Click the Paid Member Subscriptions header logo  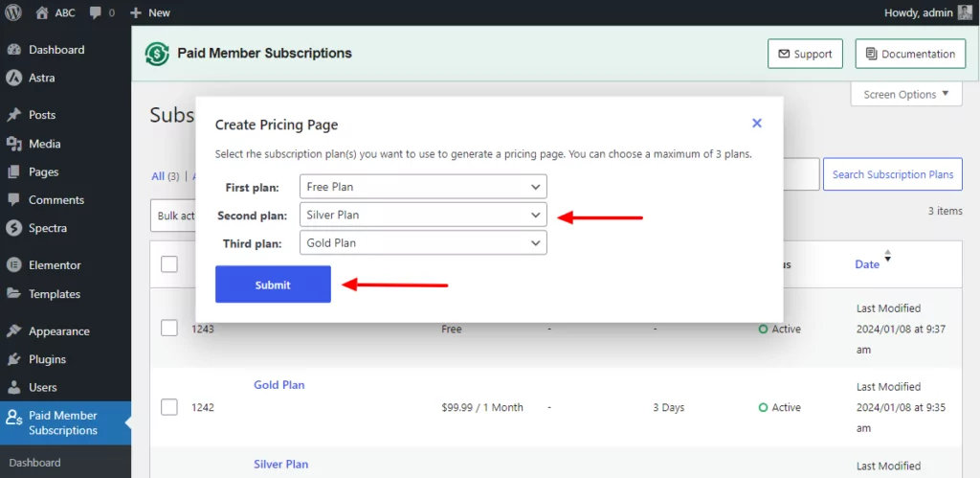tap(157, 54)
